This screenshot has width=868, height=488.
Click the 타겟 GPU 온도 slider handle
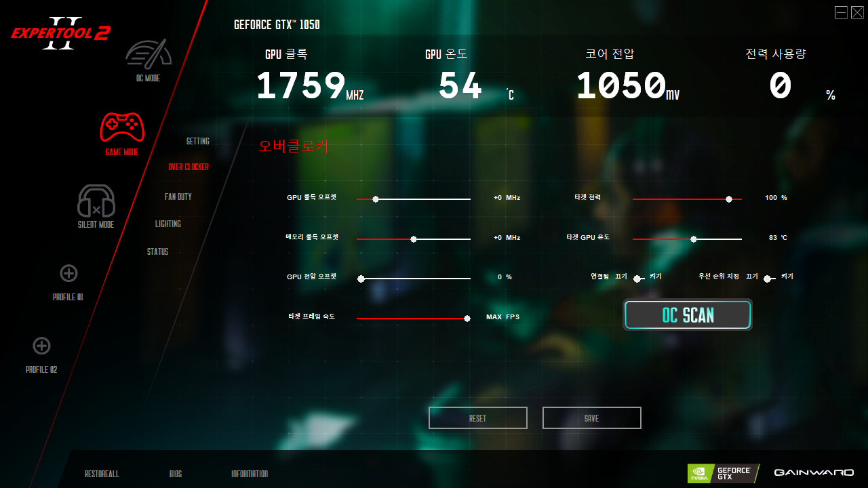pos(694,239)
